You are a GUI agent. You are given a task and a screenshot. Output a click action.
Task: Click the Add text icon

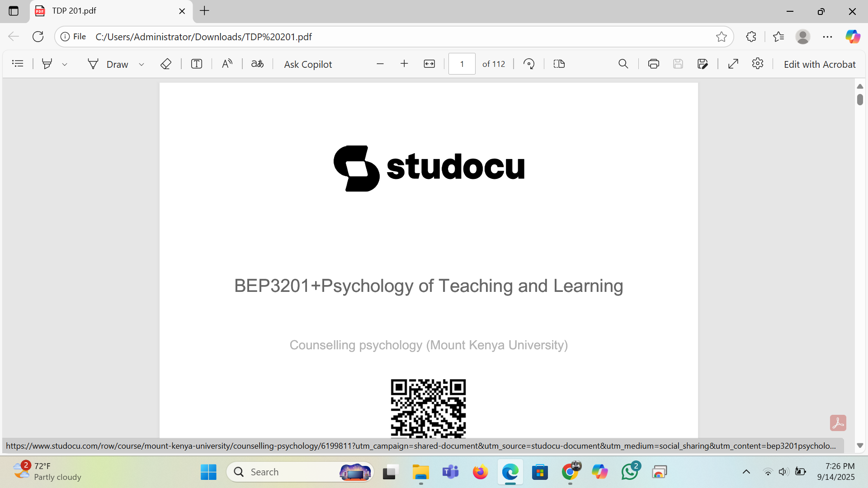pyautogui.click(x=196, y=64)
